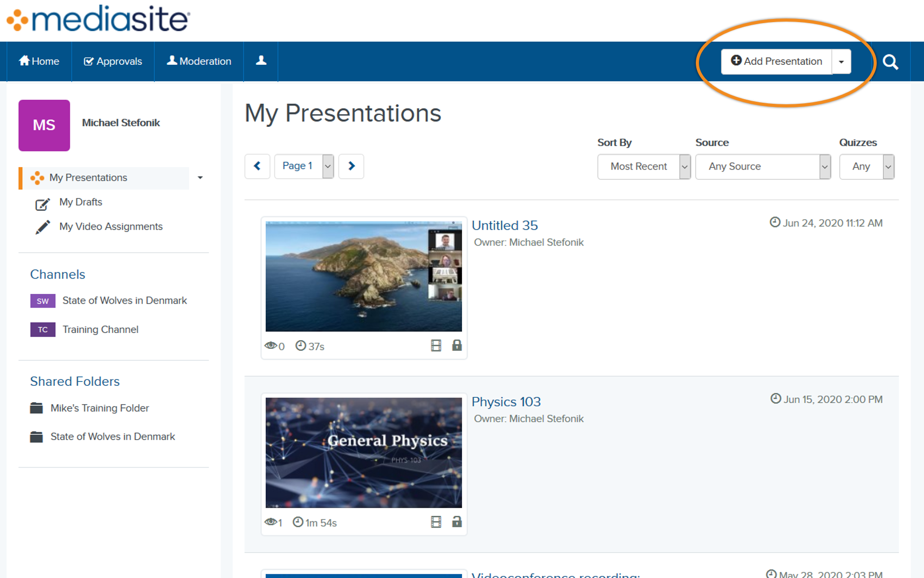
Task: Expand the Any Source dropdown
Action: [x=763, y=166]
